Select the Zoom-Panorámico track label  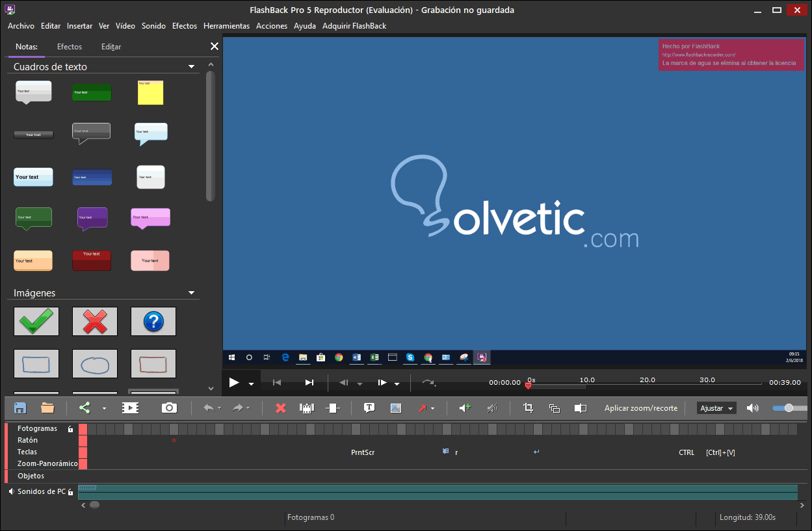[x=47, y=464]
